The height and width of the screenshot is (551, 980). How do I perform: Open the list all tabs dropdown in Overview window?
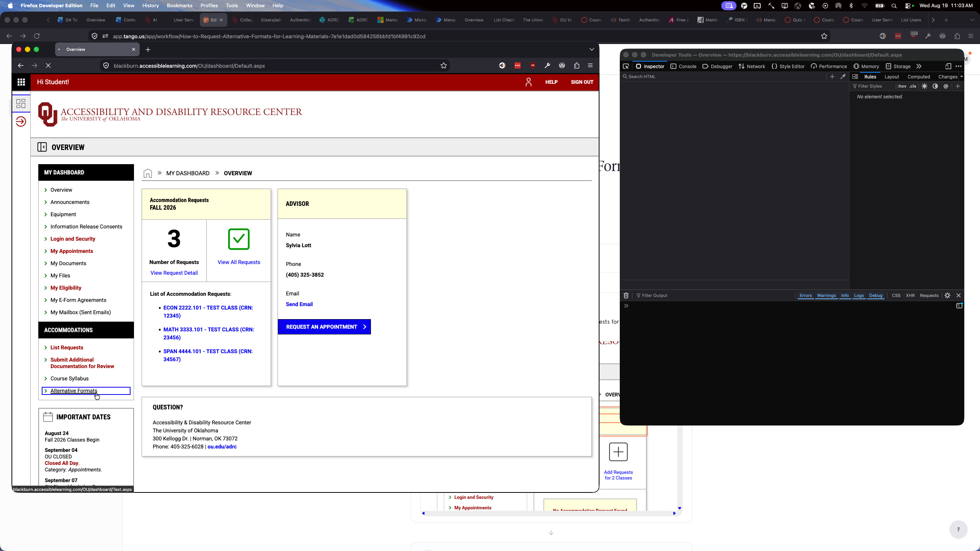click(592, 49)
